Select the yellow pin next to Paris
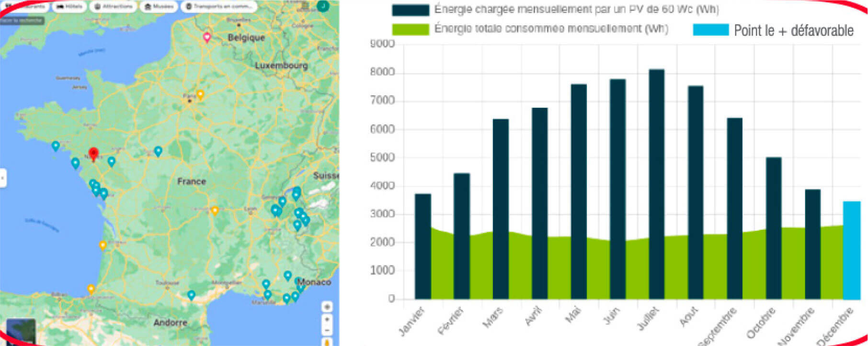This screenshot has height=346, width=868. coord(200,94)
